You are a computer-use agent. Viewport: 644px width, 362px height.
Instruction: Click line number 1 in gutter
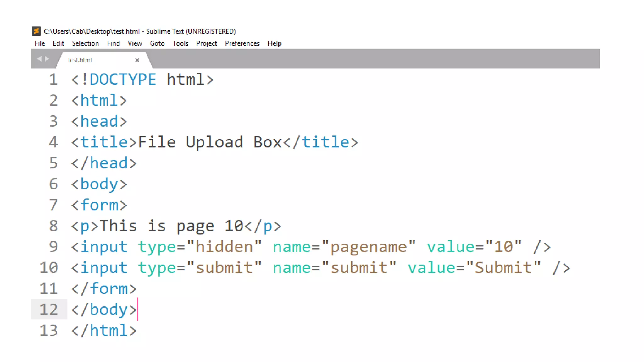[53, 79]
